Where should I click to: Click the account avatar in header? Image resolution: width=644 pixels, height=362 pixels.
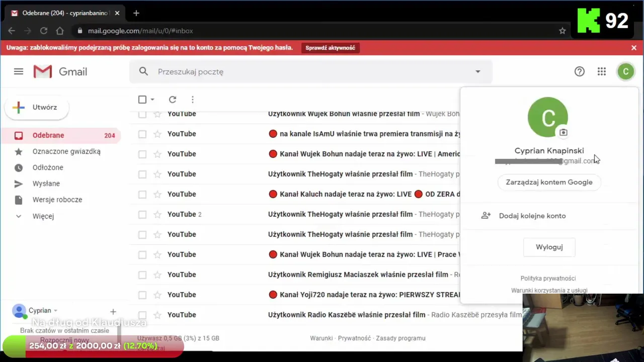[625, 71]
